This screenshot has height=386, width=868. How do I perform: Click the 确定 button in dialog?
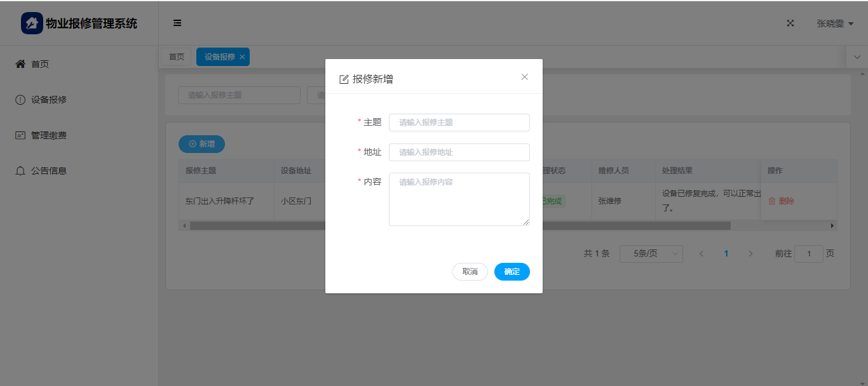tap(512, 272)
